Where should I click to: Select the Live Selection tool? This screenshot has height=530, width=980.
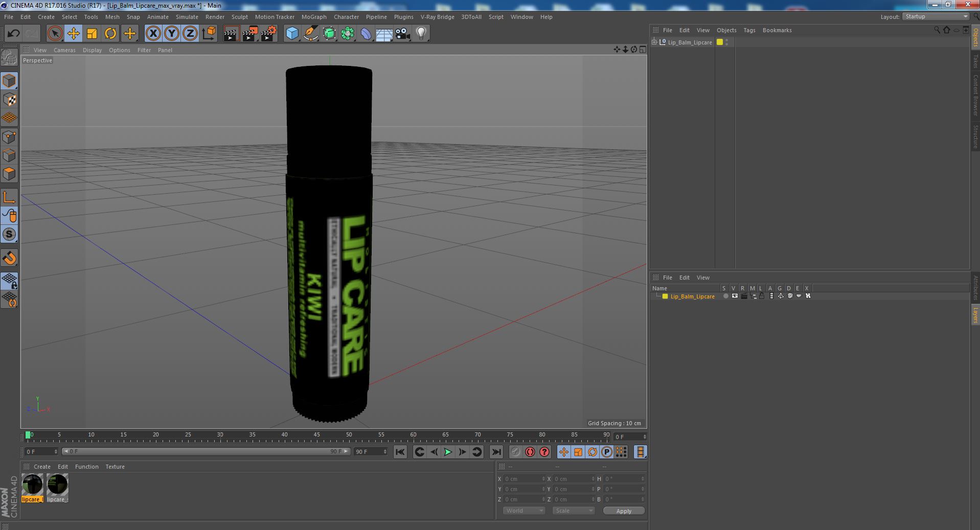pos(55,34)
